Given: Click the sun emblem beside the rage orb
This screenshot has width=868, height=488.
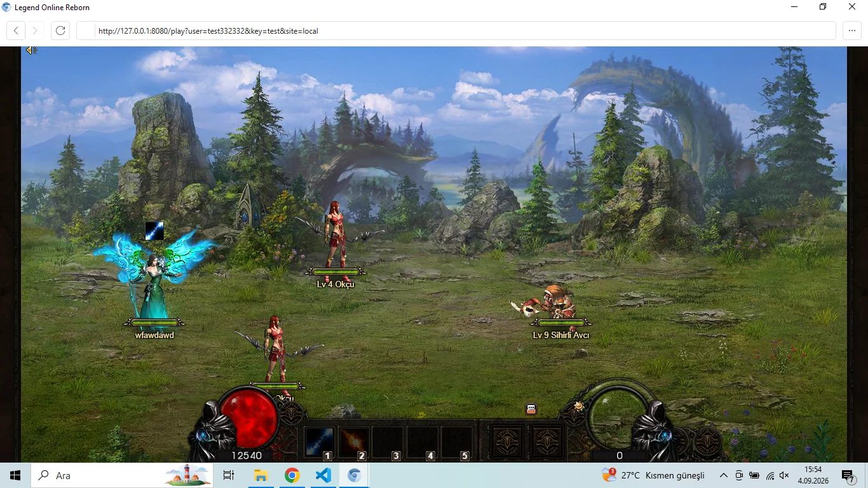Looking at the screenshot, I should [578, 407].
